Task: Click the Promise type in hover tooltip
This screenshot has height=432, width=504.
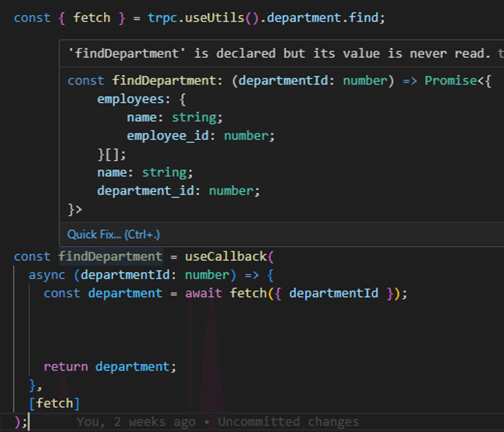Action: point(451,80)
